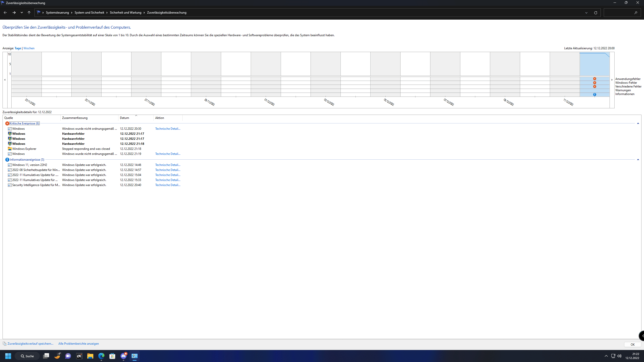
Task: Open Microsoft Edge from taskbar
Action: pos(101,356)
